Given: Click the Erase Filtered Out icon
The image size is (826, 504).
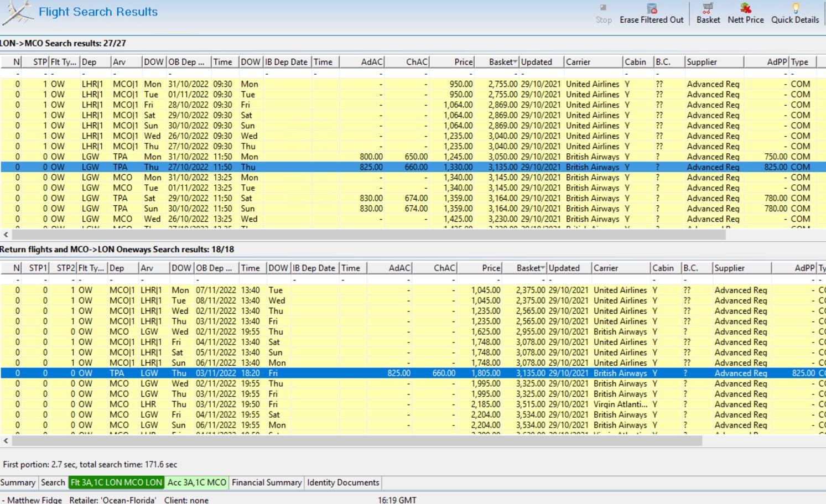Looking at the screenshot, I should 652,8.
